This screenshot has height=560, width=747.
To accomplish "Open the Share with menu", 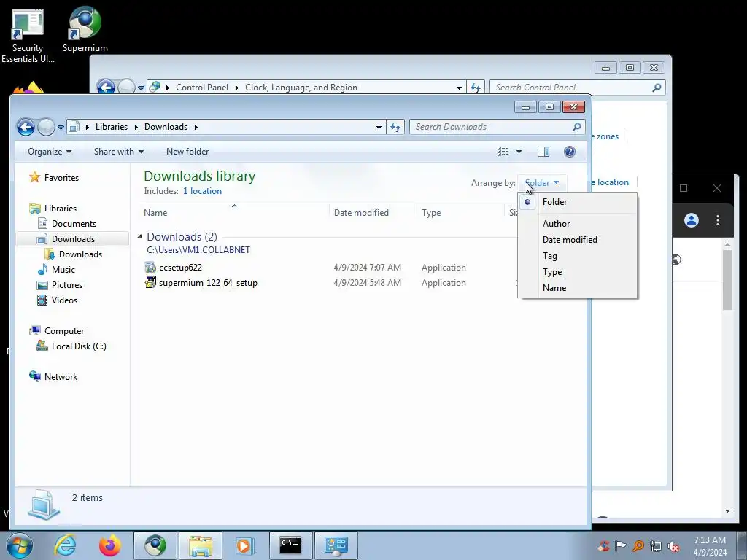I will (x=119, y=152).
